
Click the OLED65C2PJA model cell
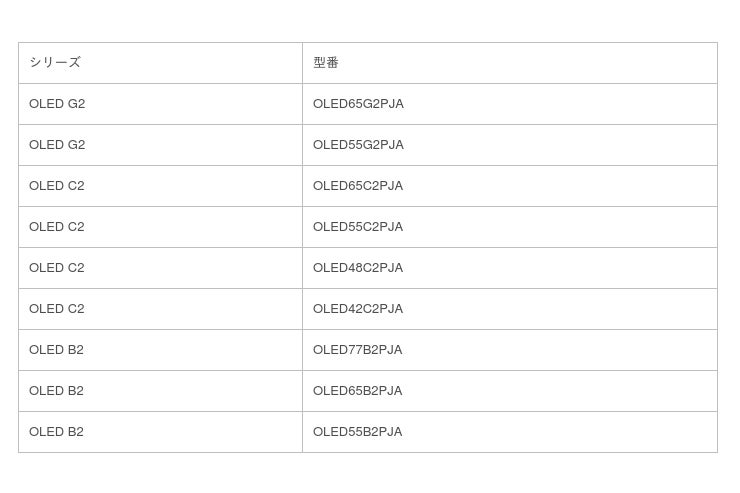[358, 186]
